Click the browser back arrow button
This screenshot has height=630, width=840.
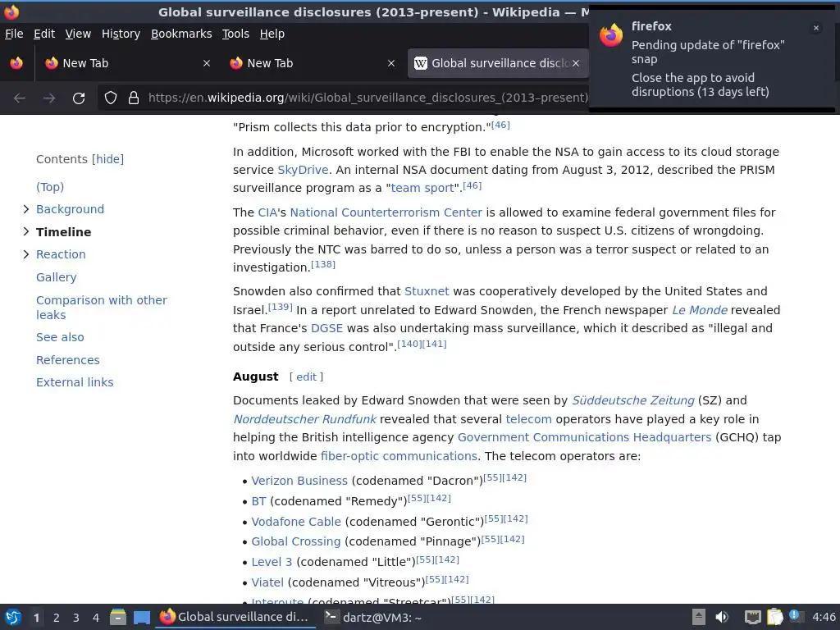coord(20,98)
